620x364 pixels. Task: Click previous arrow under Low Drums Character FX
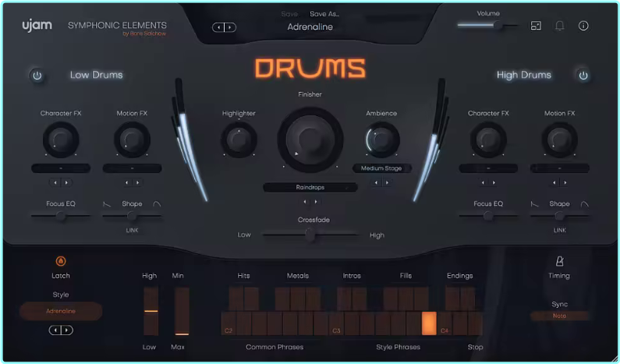55,182
